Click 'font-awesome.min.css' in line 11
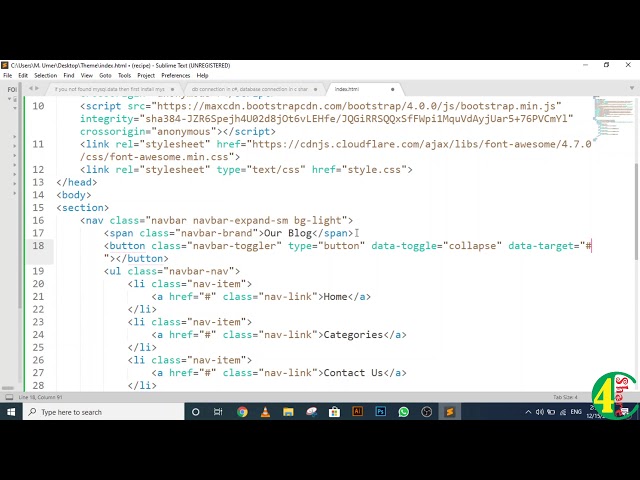Viewport: 640px width, 480px height. pyautogui.click(x=169, y=157)
